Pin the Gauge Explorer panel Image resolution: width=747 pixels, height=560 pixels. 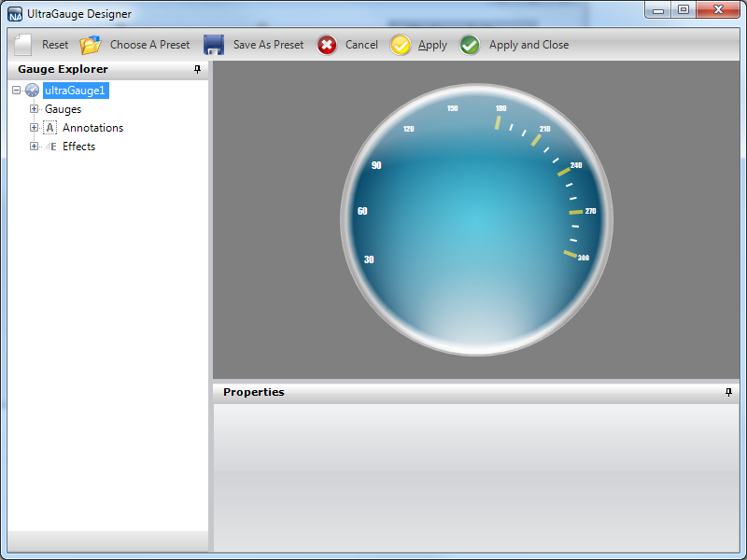click(197, 69)
